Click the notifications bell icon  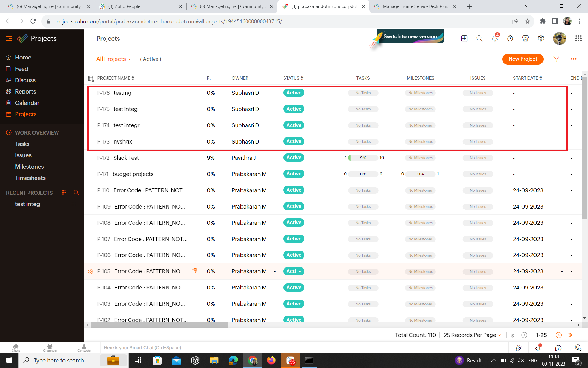click(495, 38)
